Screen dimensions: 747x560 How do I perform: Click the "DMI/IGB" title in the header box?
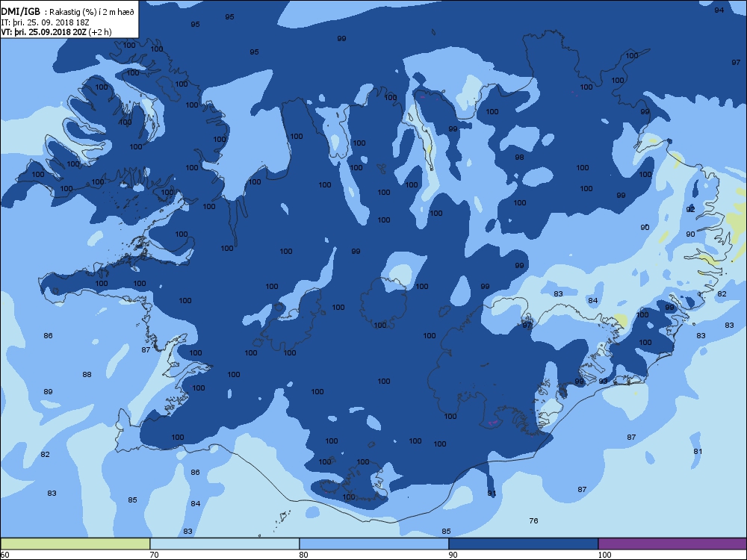coord(20,12)
